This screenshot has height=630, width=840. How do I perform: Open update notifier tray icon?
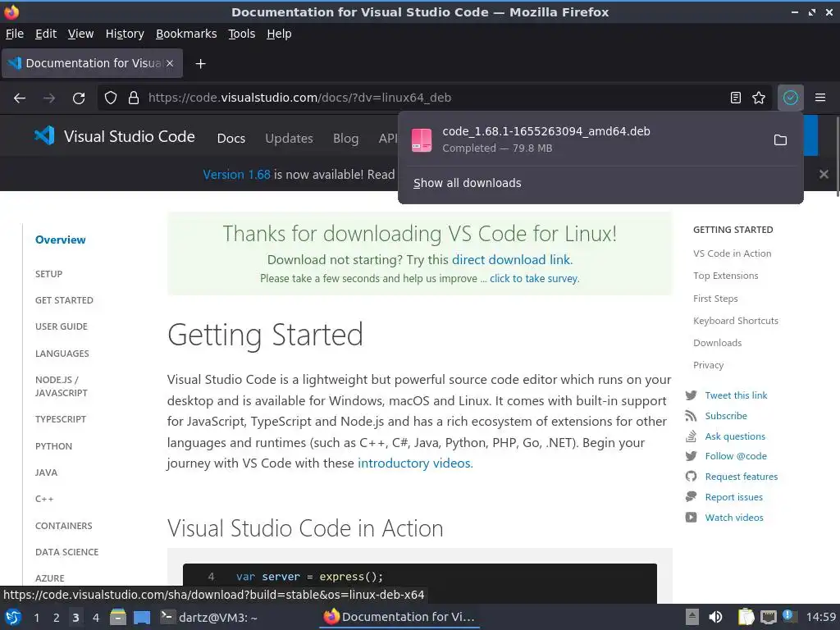point(788,616)
